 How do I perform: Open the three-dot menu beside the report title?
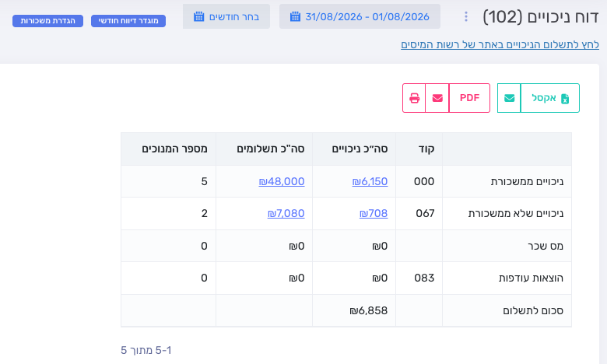465,16
